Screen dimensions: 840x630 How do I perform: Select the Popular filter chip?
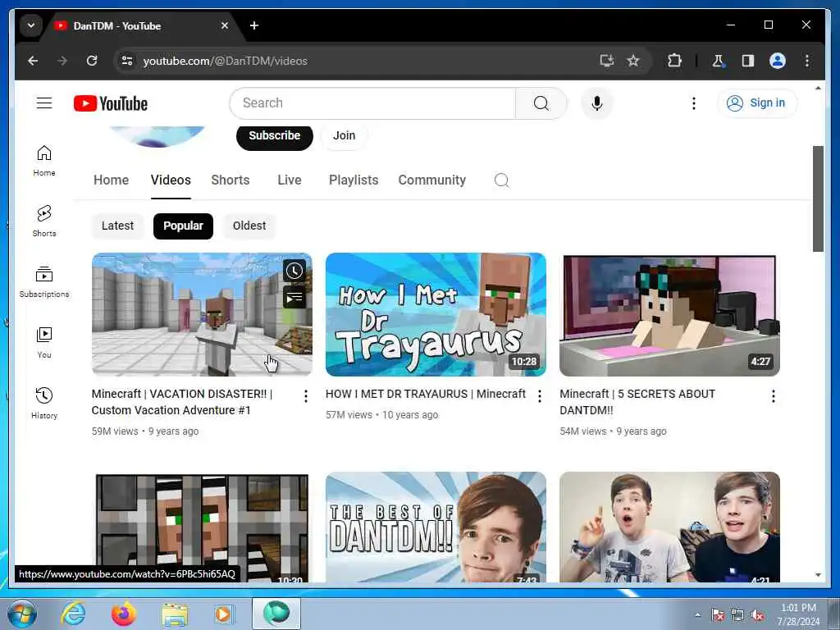click(183, 226)
